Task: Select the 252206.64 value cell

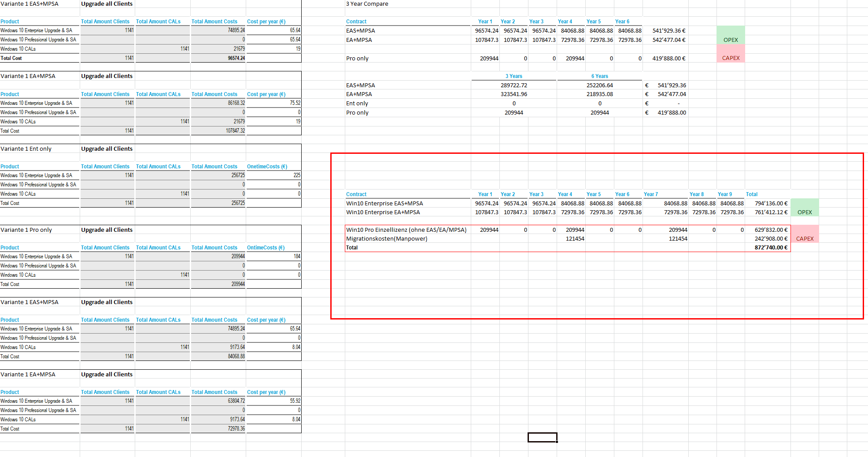Action: point(599,85)
